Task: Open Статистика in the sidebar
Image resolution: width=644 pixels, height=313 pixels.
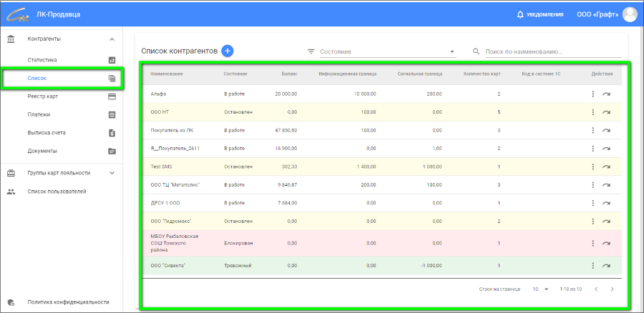Action: (42, 60)
